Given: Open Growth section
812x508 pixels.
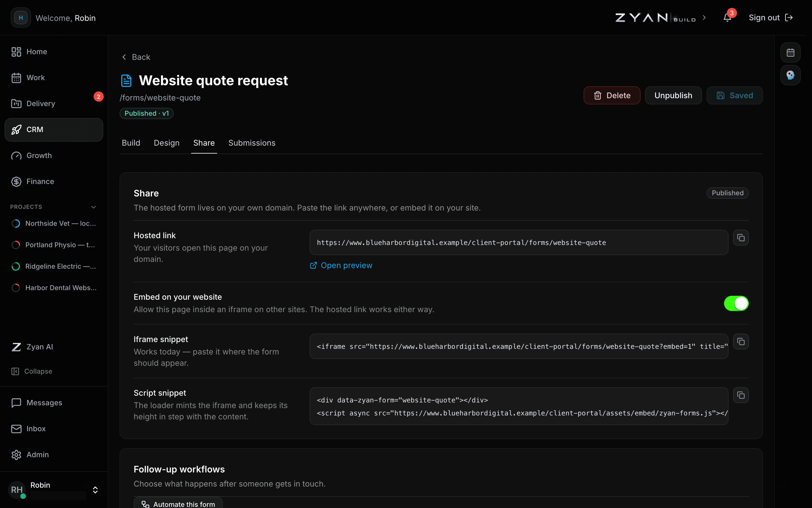Looking at the screenshot, I should pos(54,156).
